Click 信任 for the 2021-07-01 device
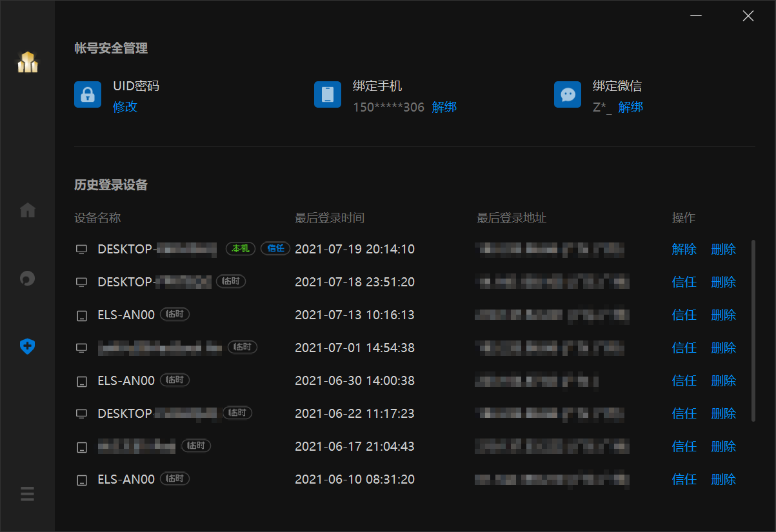This screenshot has width=776, height=532. (x=684, y=348)
